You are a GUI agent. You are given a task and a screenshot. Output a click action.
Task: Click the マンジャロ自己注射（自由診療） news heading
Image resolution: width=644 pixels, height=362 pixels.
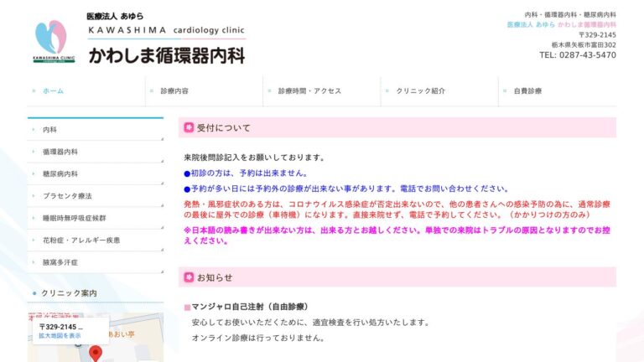pyautogui.click(x=250, y=307)
